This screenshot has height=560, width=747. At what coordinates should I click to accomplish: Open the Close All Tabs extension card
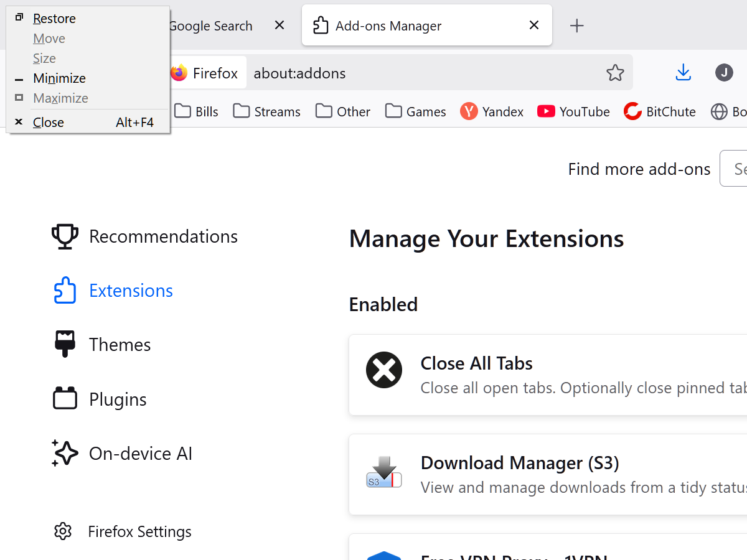point(548,375)
